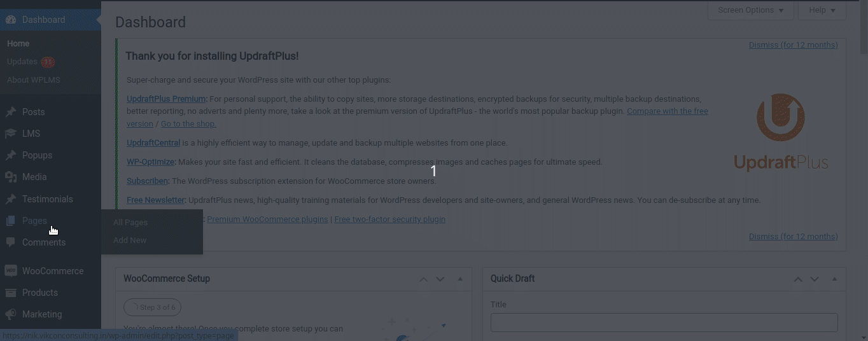This screenshot has height=341, width=868.
Task: Click the Media icon in sidebar
Action: [11, 177]
